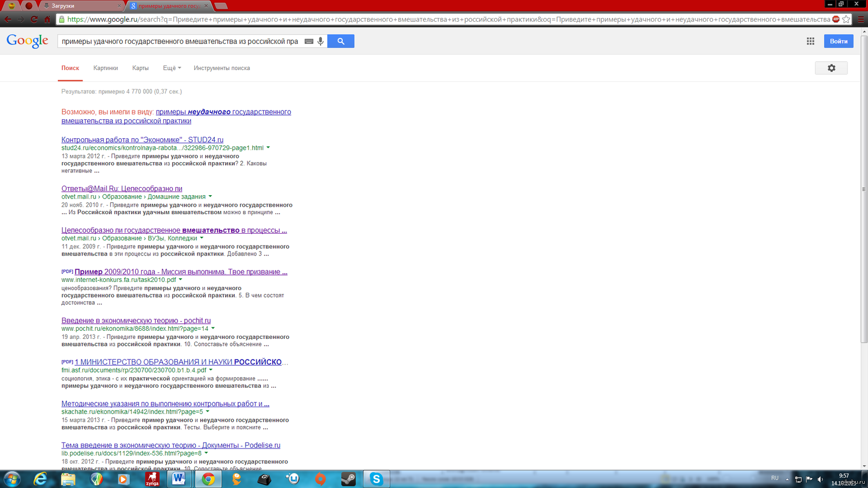This screenshot has height=488, width=868.
Task: Show hidden system tray icons
Action: (x=787, y=479)
